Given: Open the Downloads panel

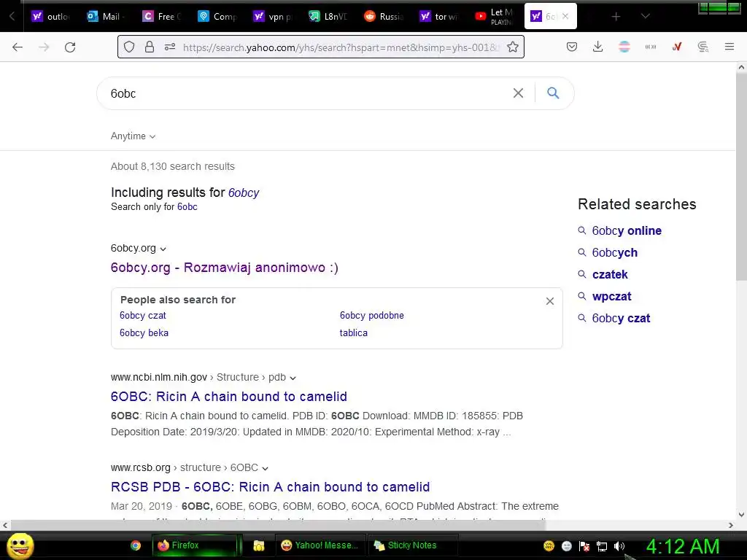Looking at the screenshot, I should pyautogui.click(x=598, y=47).
